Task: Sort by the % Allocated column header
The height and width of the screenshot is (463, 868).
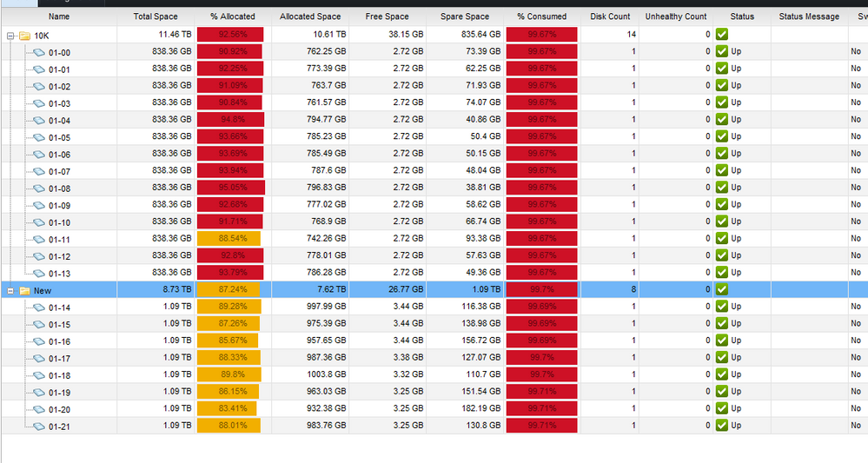Action: tap(232, 17)
